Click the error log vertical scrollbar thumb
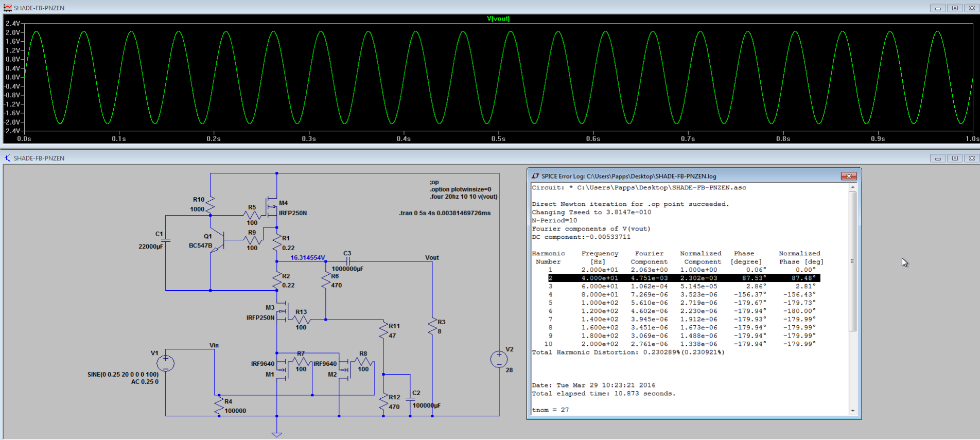 853,261
